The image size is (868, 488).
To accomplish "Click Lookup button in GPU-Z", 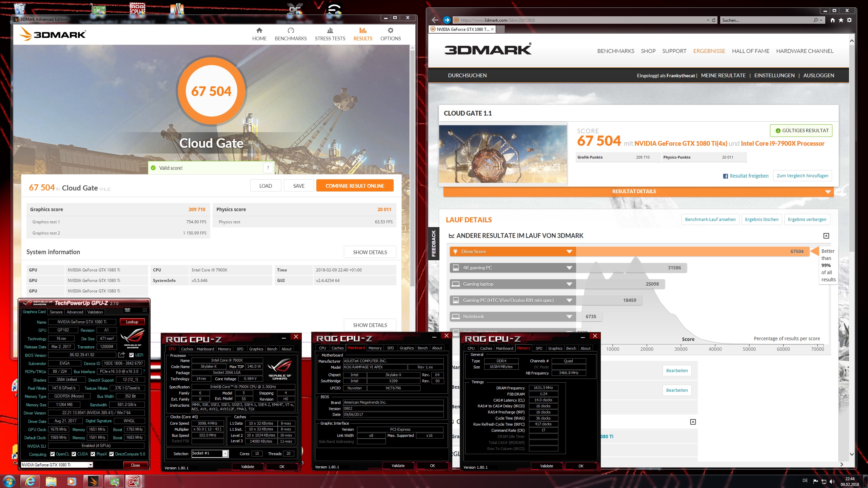I will tap(132, 322).
